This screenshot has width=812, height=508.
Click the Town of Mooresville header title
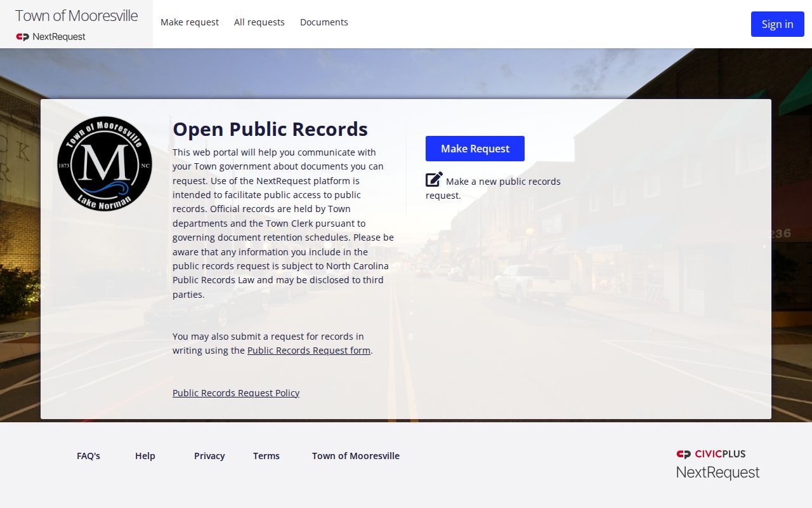tap(76, 16)
